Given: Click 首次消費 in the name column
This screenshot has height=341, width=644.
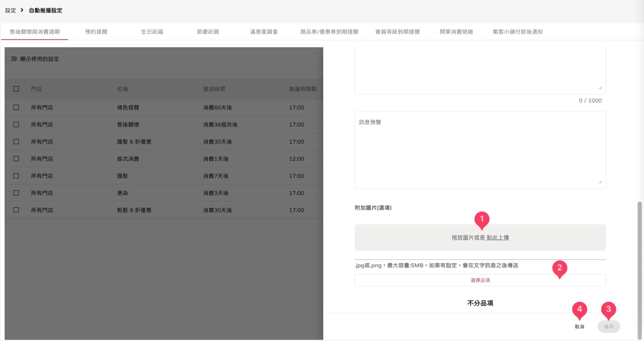Looking at the screenshot, I should point(128,159).
